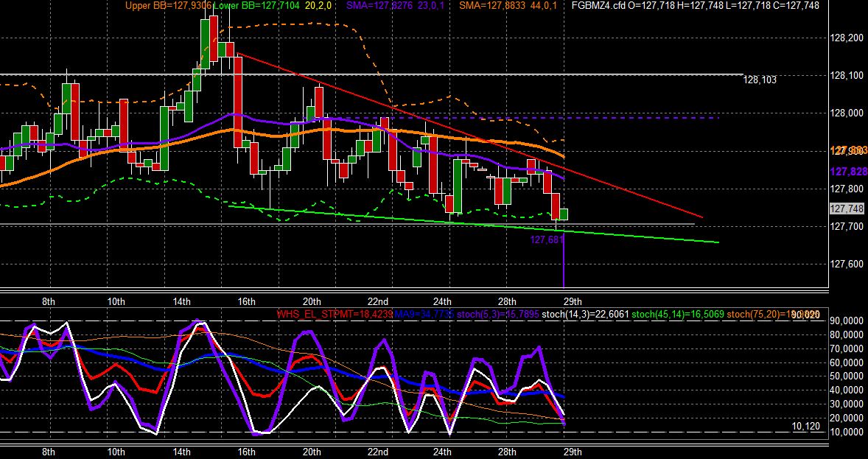Select the 128,103 horizontal line value
Viewport: 868px width, 459px height.
click(760, 80)
